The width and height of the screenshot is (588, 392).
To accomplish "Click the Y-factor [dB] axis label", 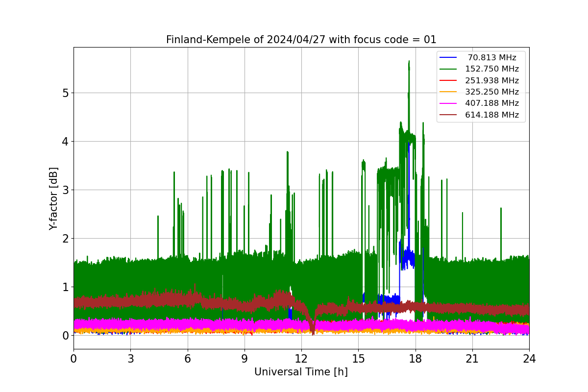I will pyautogui.click(x=53, y=198).
